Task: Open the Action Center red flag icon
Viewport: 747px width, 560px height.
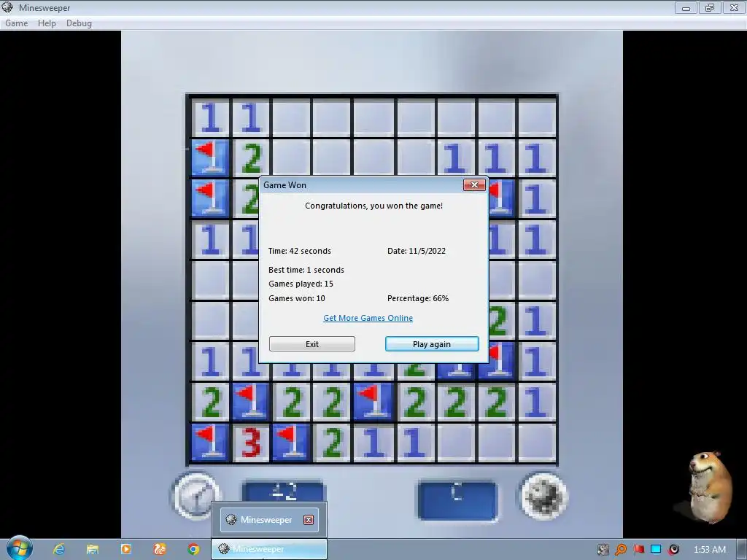Action: point(639,550)
